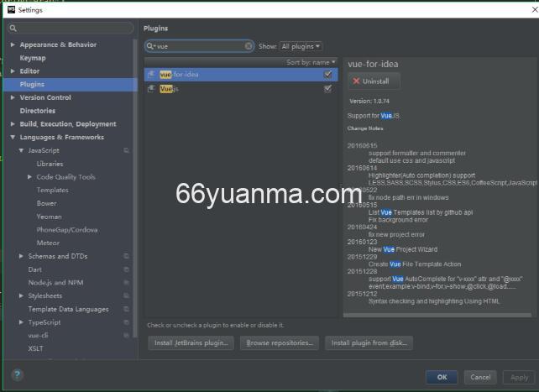Image resolution: width=539 pixels, height=392 pixels.
Task: Open PhoneGap/Cordova settings
Action: click(x=67, y=230)
